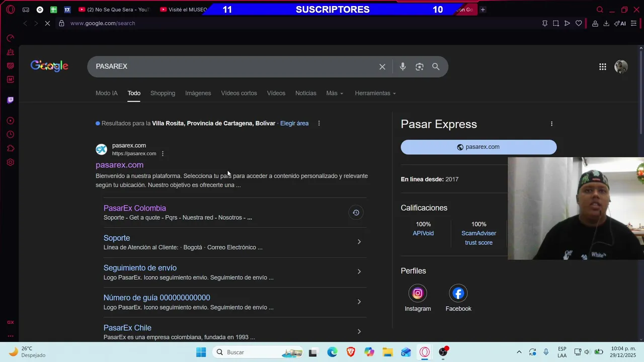644x362 pixels.
Task: Open Google account profile picture
Action: pos(621,66)
